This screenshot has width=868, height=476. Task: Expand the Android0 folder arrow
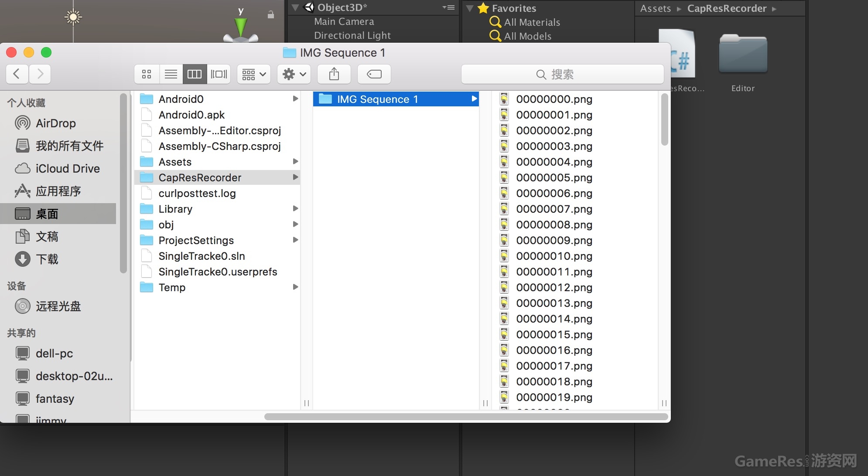(x=295, y=99)
